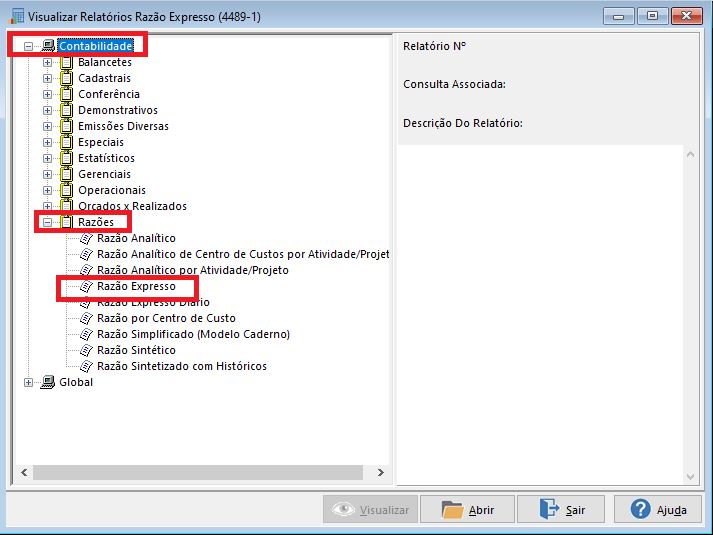713x535 pixels.
Task: Click the Razão Analítico report icon
Action: click(86, 238)
